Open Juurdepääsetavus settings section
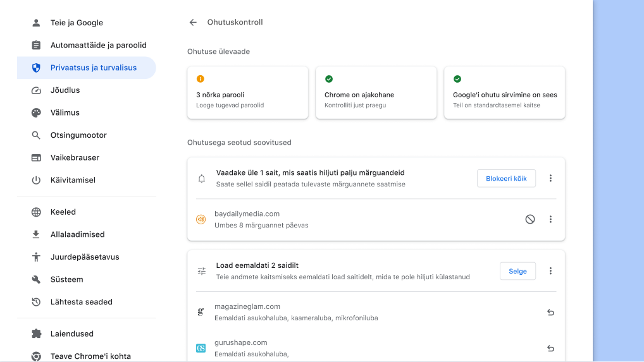The image size is (644, 362). [86, 257]
